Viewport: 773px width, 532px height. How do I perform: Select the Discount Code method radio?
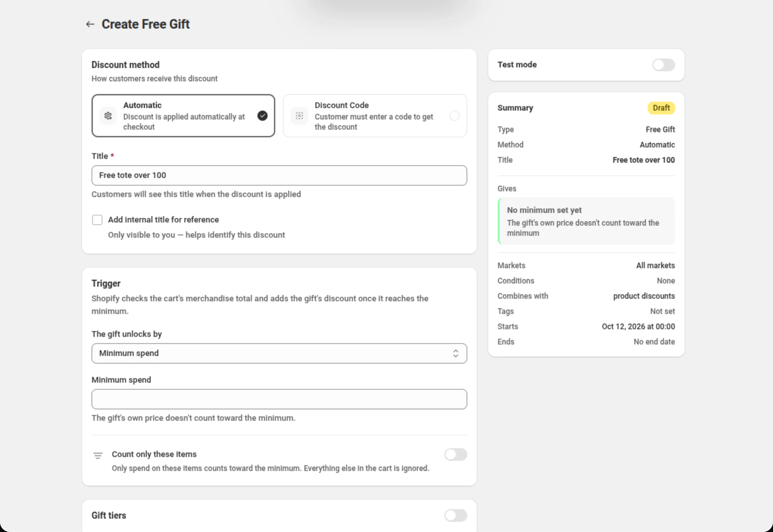[x=454, y=116]
